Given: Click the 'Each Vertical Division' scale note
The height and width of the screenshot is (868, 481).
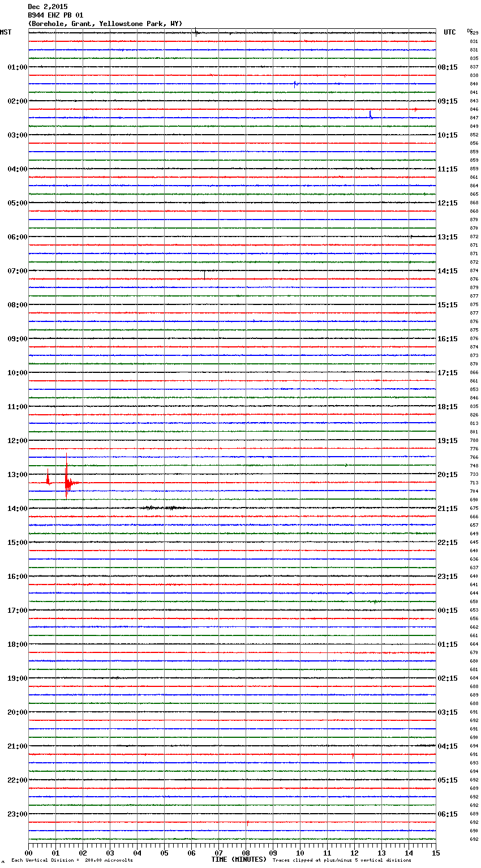Looking at the screenshot, I should (72, 860).
